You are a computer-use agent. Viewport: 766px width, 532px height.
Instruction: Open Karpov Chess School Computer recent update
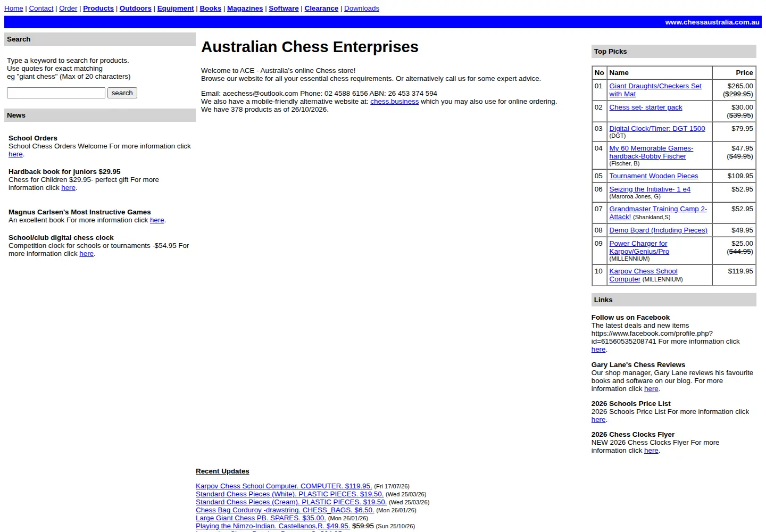284,486
